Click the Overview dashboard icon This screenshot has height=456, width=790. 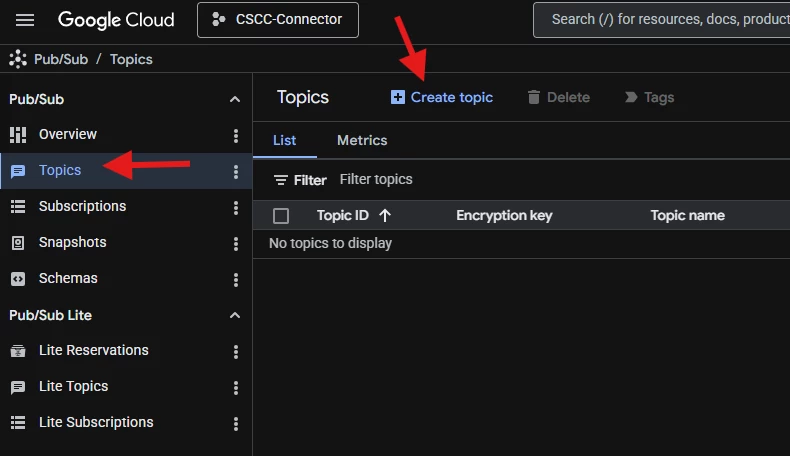coord(18,135)
